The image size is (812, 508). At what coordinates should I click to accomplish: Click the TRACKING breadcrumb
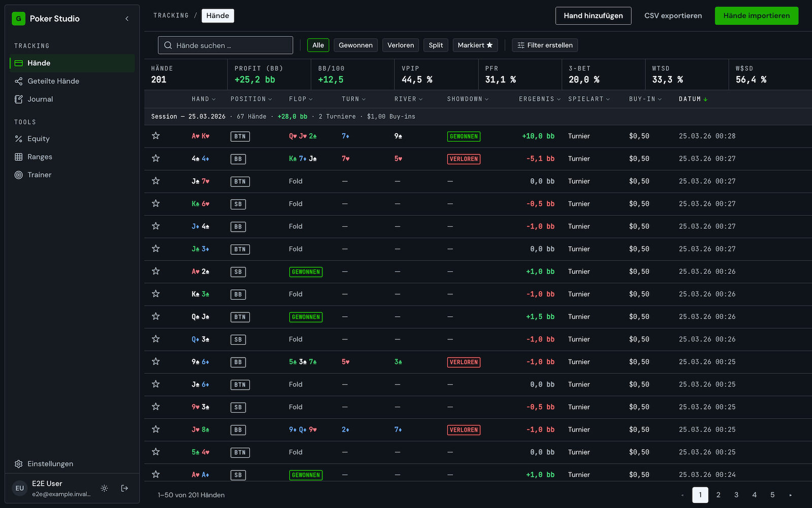click(x=171, y=16)
